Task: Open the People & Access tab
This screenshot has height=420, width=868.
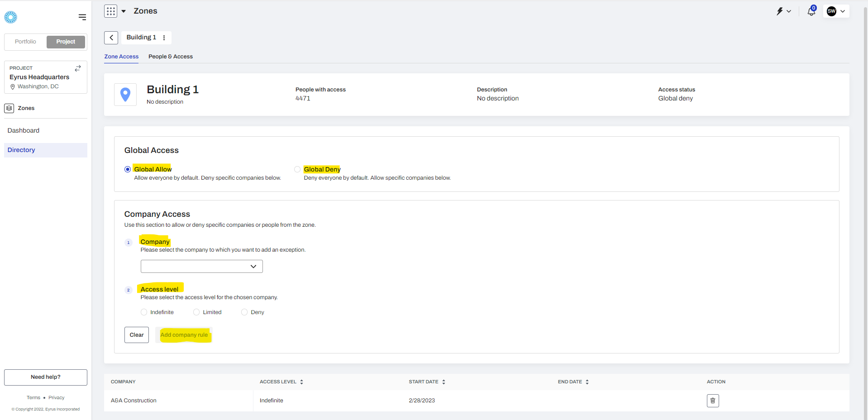Action: coord(171,57)
